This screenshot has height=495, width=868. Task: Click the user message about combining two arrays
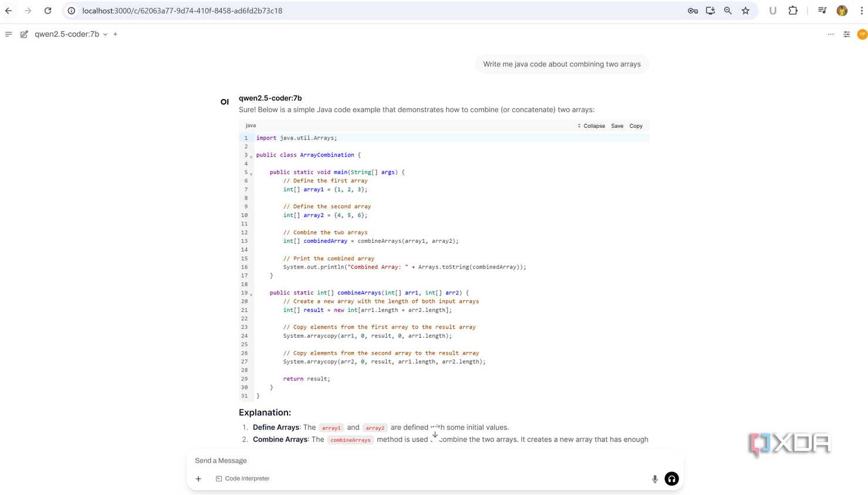[562, 64]
